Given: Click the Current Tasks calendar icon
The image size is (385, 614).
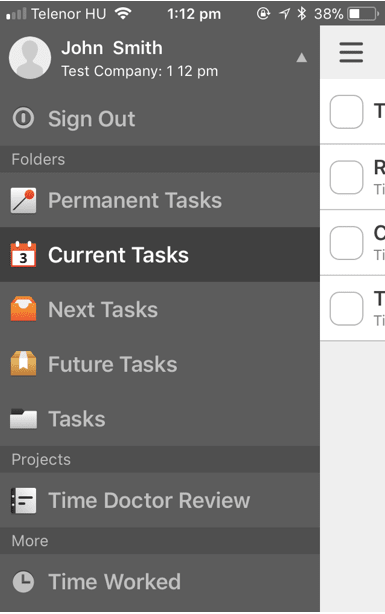Looking at the screenshot, I should coord(23,255).
